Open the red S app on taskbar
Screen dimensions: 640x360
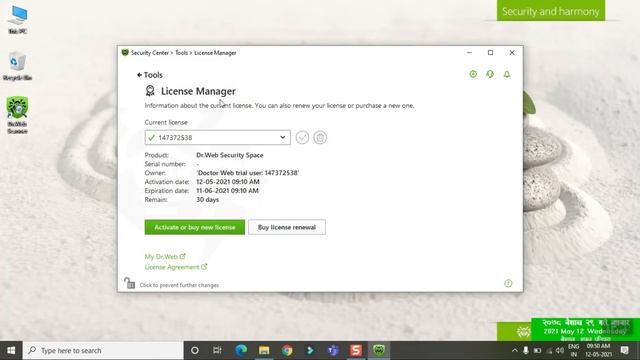tap(356, 350)
